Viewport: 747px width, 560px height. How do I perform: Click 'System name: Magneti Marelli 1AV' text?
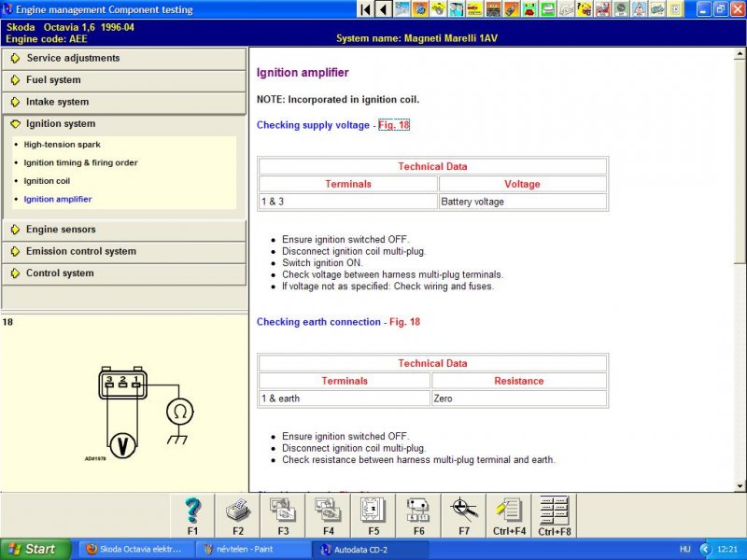click(416, 38)
